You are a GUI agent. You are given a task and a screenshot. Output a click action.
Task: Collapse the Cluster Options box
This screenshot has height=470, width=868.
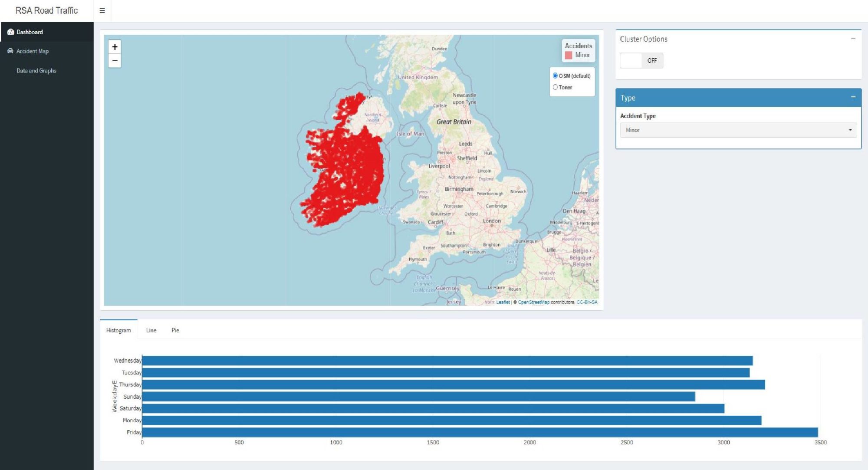point(853,39)
